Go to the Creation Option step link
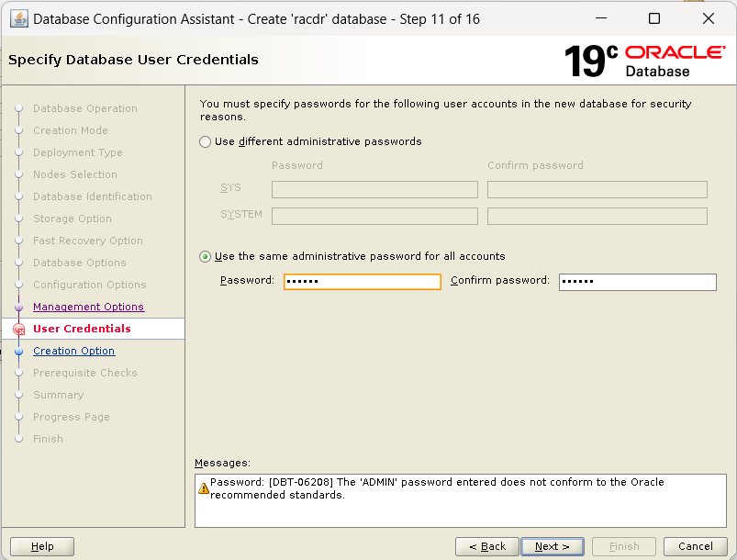 tap(73, 351)
